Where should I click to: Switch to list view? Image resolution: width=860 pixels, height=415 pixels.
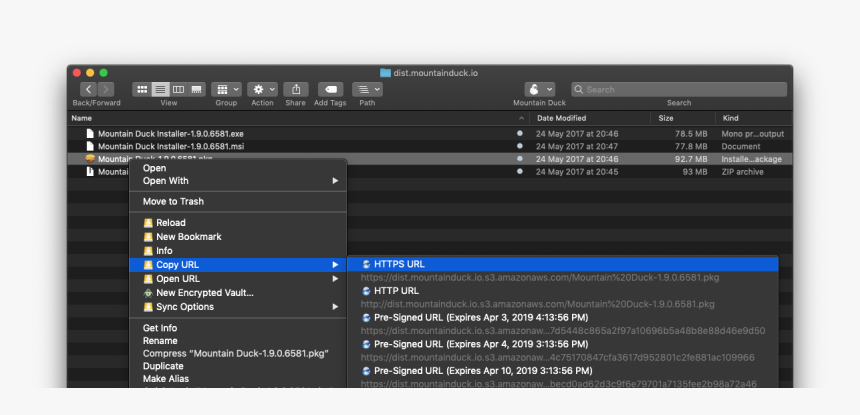click(160, 89)
